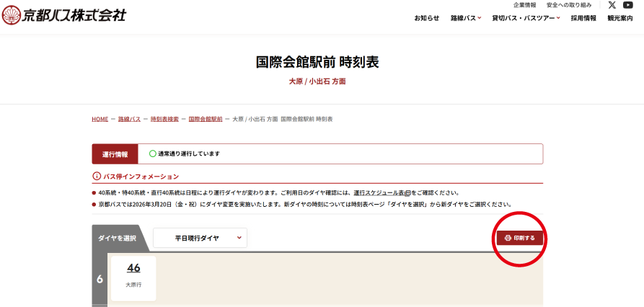Screen dimensions: 644x307
Task: Expand the 路線バス navigation dropdown
Action: pyautogui.click(x=466, y=18)
